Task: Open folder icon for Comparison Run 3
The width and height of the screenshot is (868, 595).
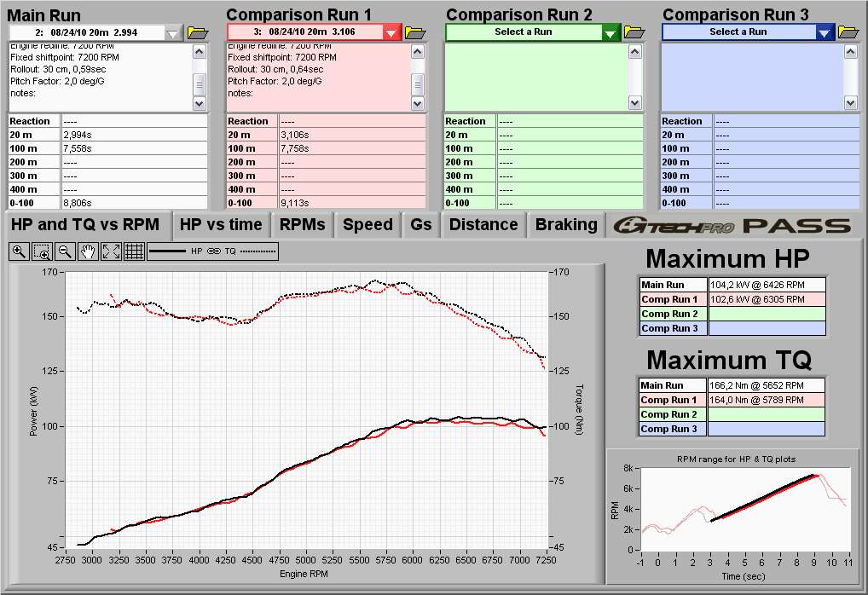Action: click(x=848, y=32)
